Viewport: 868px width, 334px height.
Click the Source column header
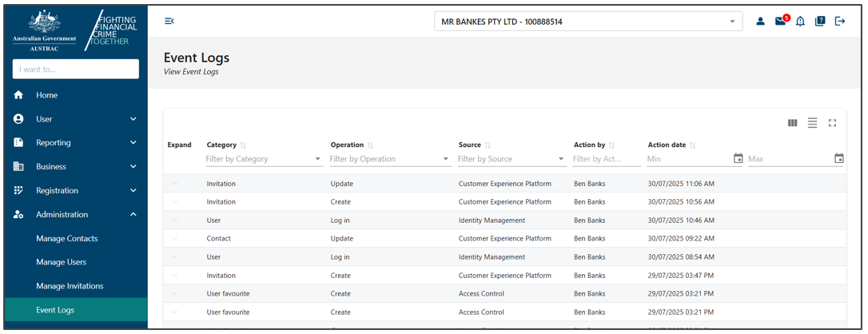[470, 145]
